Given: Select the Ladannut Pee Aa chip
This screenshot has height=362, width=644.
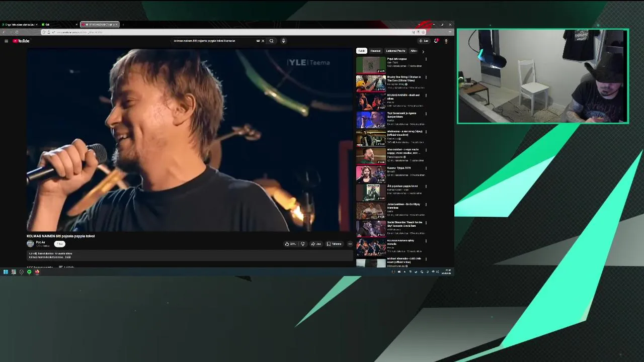Looking at the screenshot, I should tap(395, 51).
